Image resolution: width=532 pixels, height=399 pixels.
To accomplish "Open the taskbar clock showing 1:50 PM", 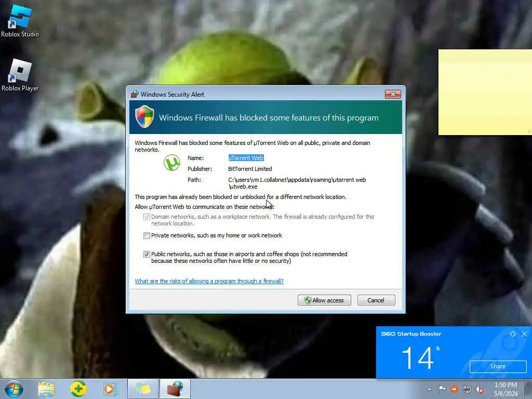I will tap(506, 389).
